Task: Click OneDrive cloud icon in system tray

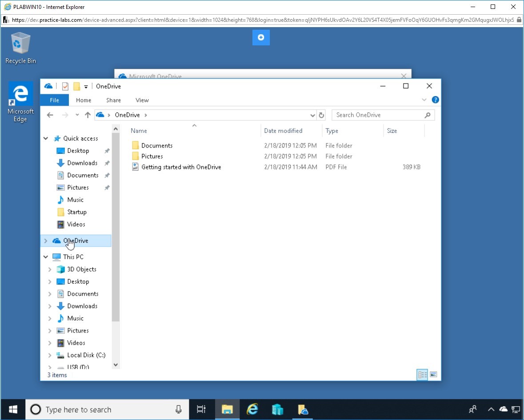Action: (x=503, y=409)
